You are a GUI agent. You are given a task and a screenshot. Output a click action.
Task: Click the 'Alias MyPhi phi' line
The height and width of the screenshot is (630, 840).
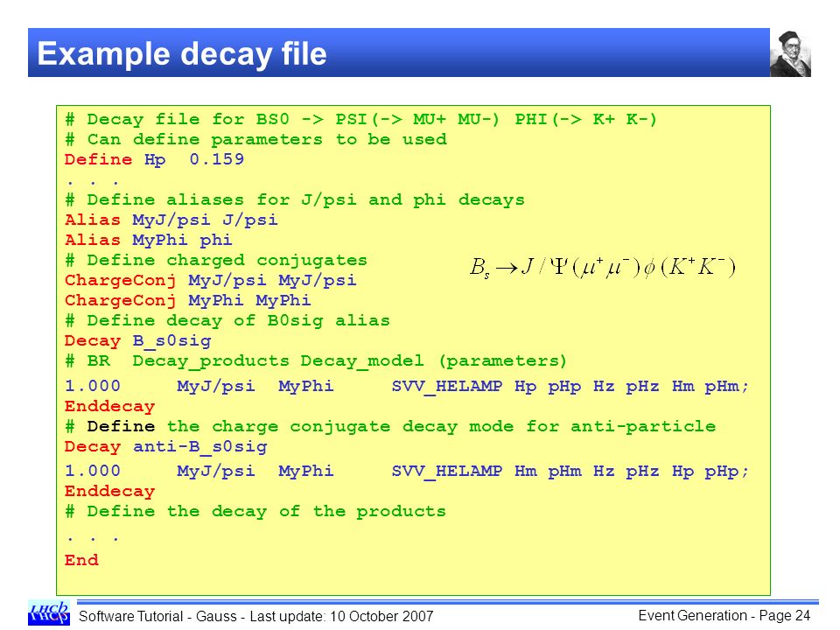coord(149,240)
